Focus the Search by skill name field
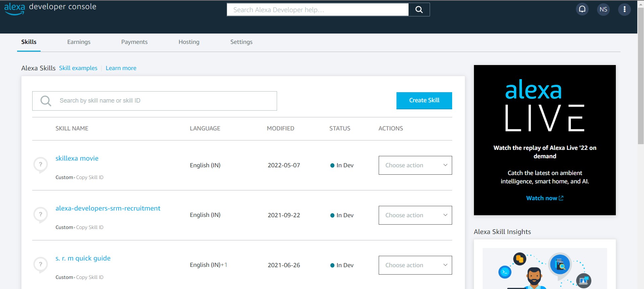644x289 pixels. tap(155, 101)
